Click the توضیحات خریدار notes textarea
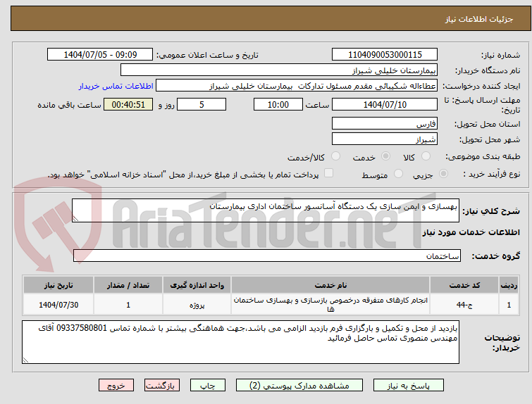The image size is (532, 404). (x=240, y=342)
